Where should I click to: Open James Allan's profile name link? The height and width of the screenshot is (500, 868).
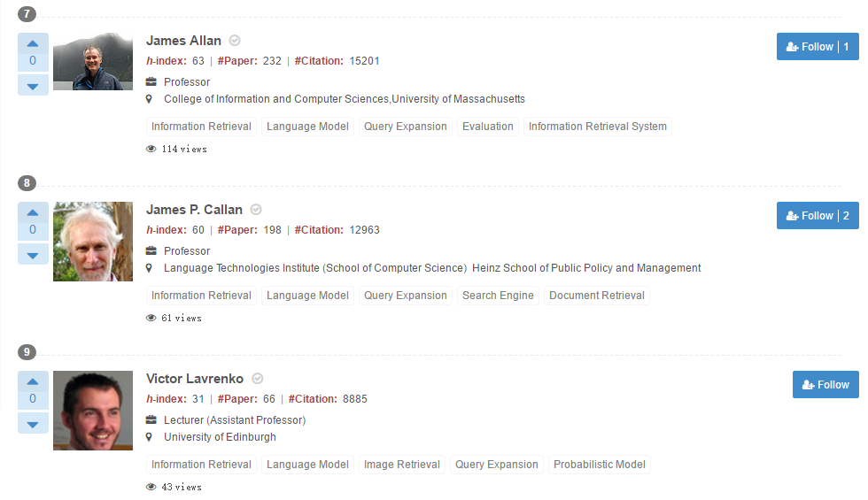[x=183, y=41]
